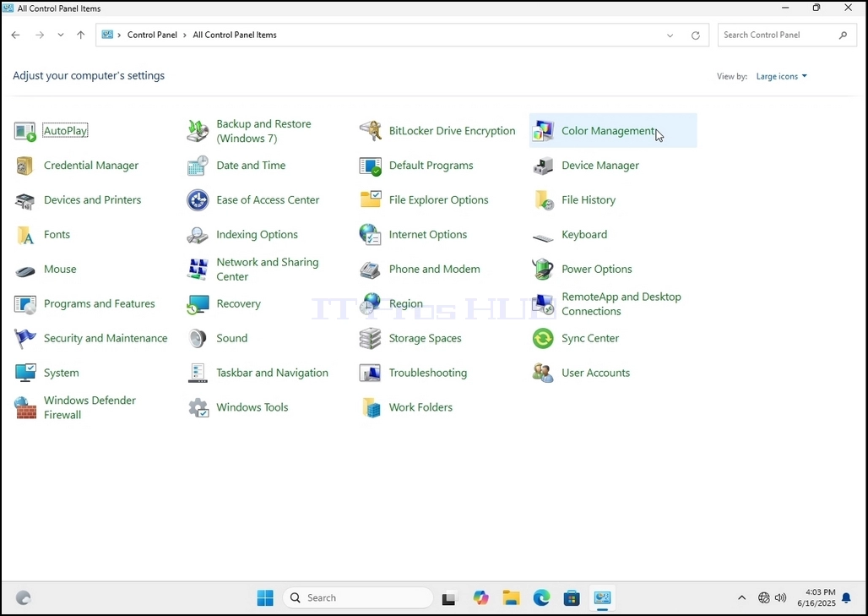Open the File History icon
Image resolution: width=868 pixels, height=616 pixels.
pos(543,200)
